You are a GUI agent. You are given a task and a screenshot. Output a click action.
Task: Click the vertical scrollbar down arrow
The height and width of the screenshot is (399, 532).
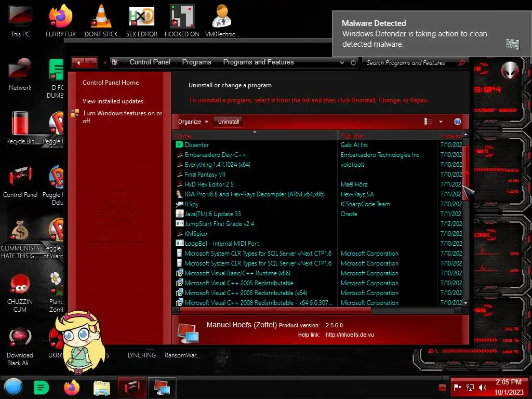(465, 302)
